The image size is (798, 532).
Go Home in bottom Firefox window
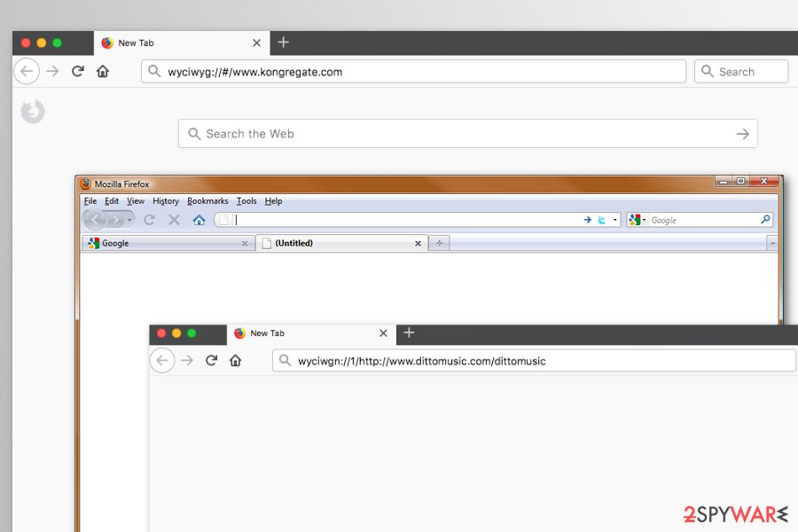pyautogui.click(x=235, y=361)
